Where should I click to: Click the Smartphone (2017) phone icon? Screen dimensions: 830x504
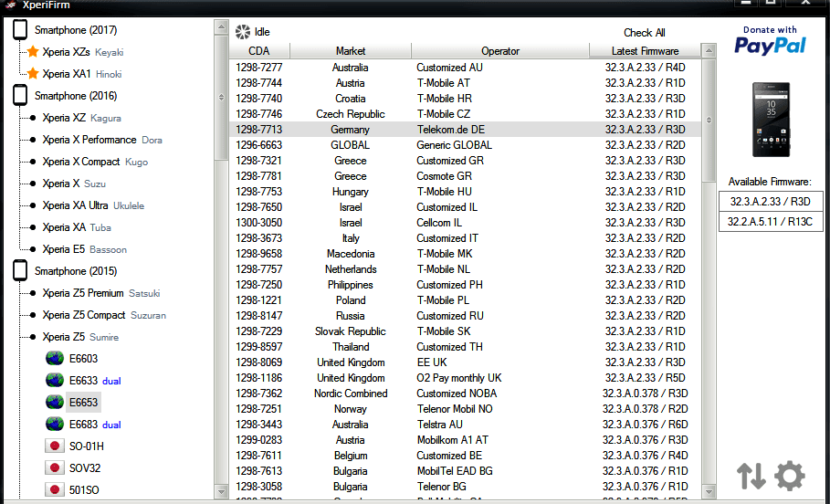[20, 30]
